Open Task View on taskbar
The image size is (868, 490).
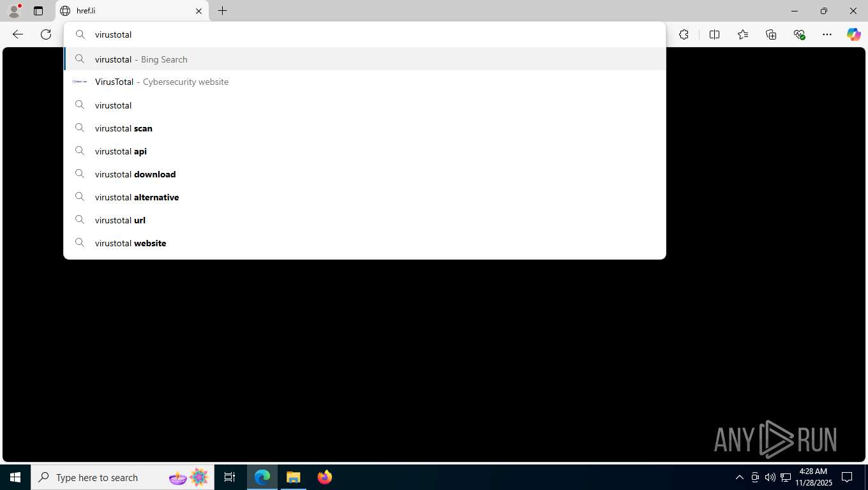click(230, 477)
